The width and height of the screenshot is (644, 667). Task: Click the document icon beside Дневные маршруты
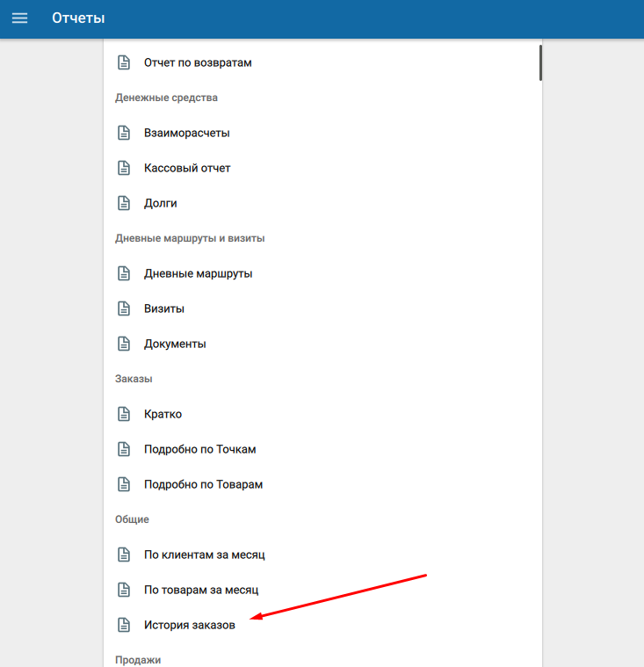(124, 273)
